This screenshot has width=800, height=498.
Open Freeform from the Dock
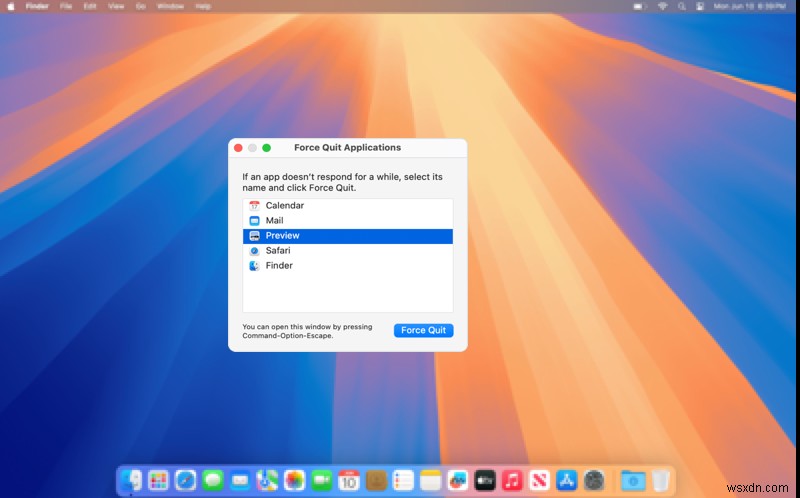click(458, 481)
